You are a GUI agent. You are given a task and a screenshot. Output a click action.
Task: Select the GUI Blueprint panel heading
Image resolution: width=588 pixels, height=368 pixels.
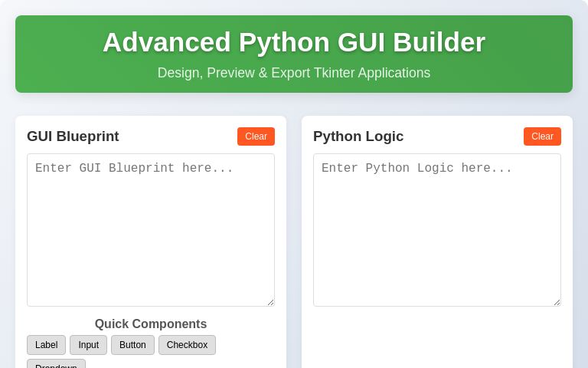tap(73, 136)
